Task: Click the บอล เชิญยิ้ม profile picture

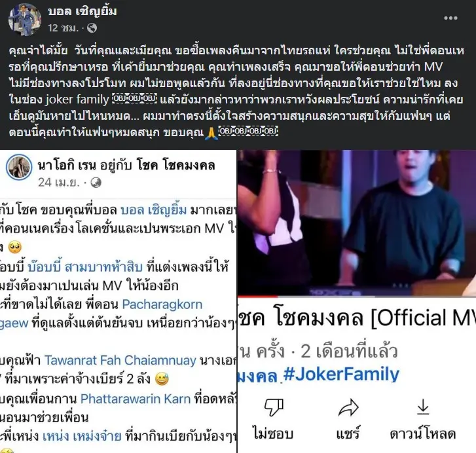Action: click(x=25, y=20)
